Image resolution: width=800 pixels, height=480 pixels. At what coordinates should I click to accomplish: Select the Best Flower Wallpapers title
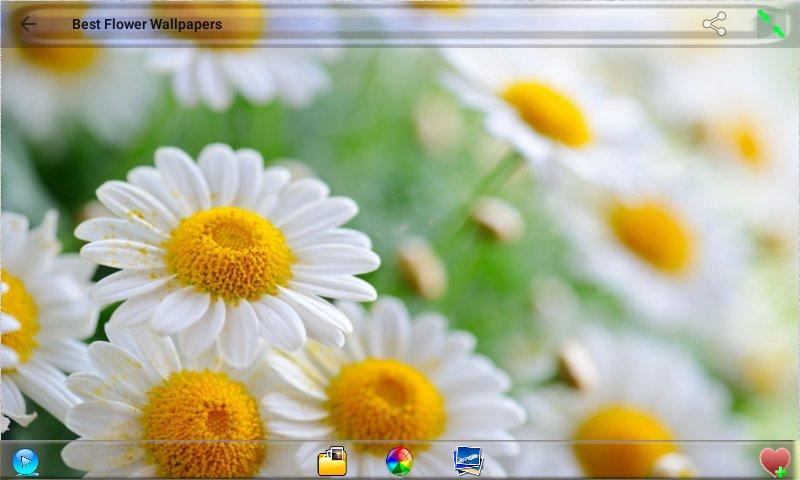[x=147, y=24]
